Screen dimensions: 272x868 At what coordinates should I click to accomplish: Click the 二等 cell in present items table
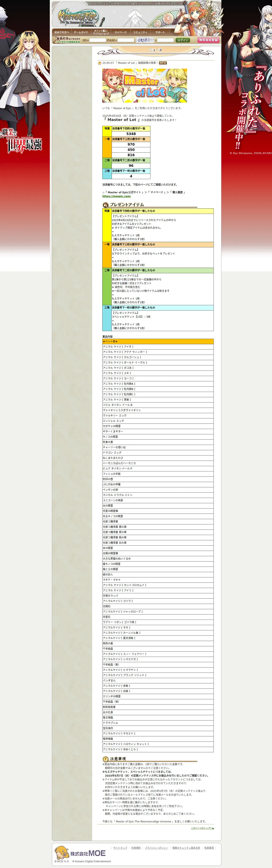tap(107, 286)
